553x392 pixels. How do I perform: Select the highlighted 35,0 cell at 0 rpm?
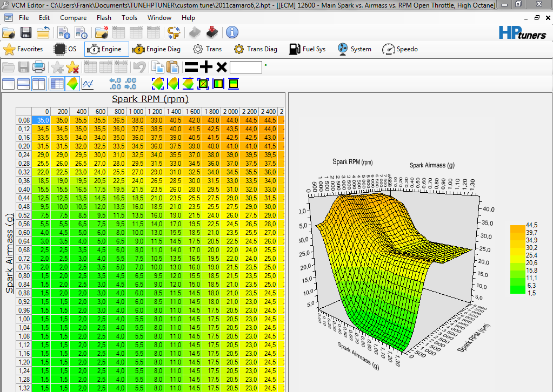pos(41,120)
